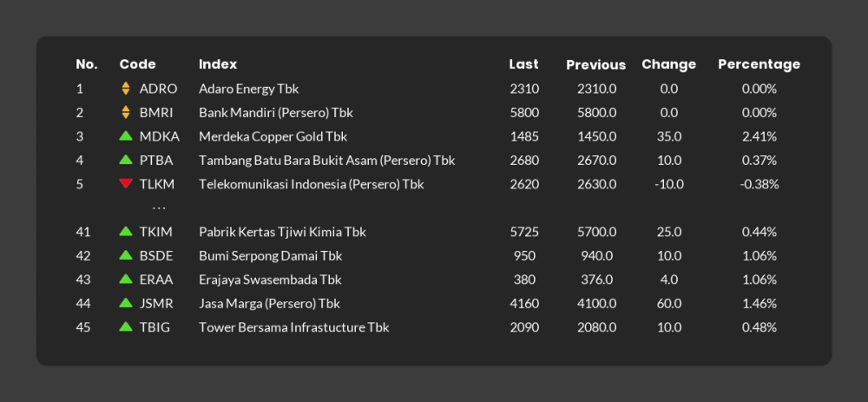Click the green up arrow beside BSDE
Viewport: 868px width, 402px height.
click(x=126, y=254)
